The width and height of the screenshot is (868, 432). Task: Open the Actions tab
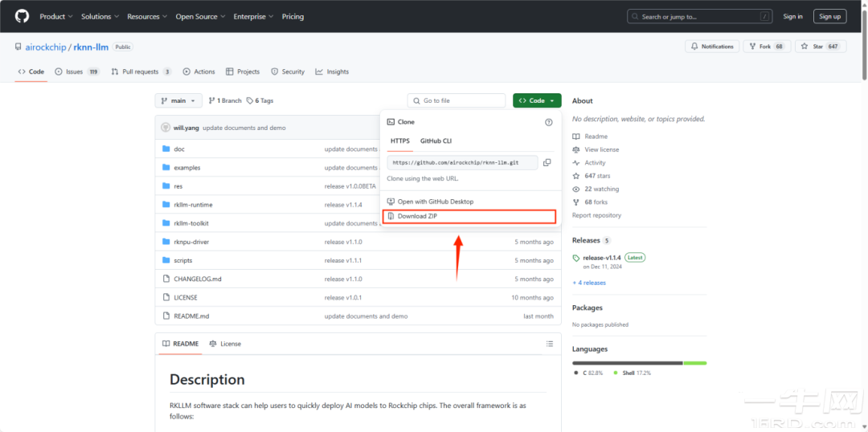199,72
